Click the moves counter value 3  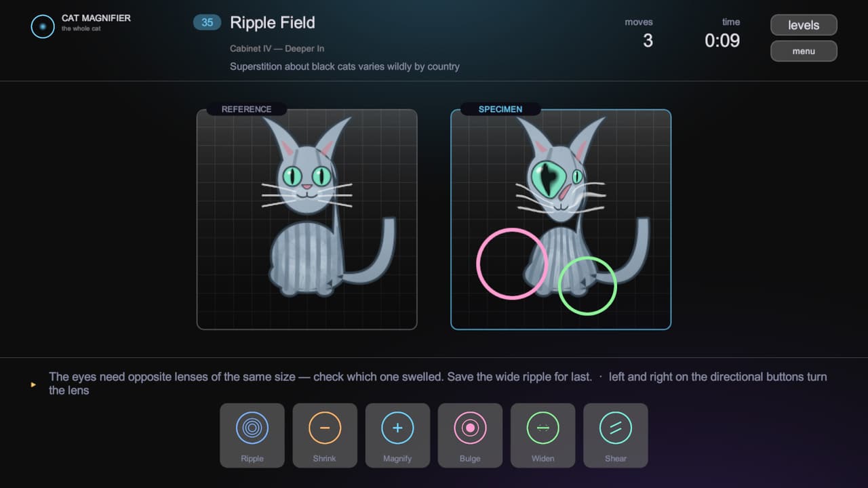click(x=648, y=41)
